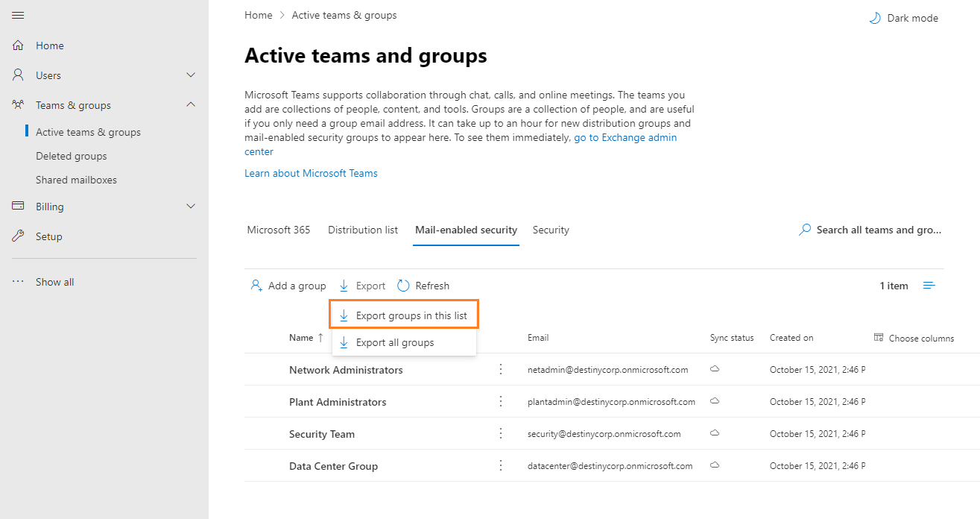Open more actions for Network Administrators
The width and height of the screenshot is (980, 519).
pyautogui.click(x=501, y=369)
